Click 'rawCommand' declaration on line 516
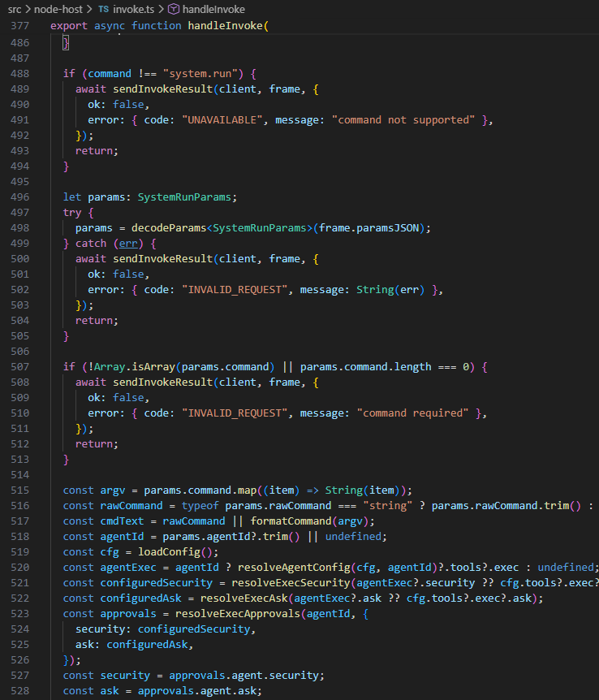Screen dimensions: 599x700 coord(131,506)
